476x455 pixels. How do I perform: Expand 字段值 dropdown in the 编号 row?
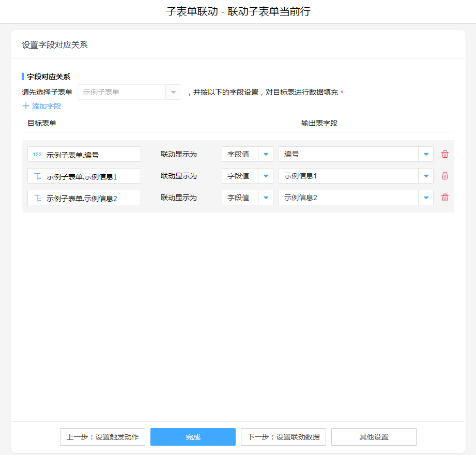coord(266,154)
